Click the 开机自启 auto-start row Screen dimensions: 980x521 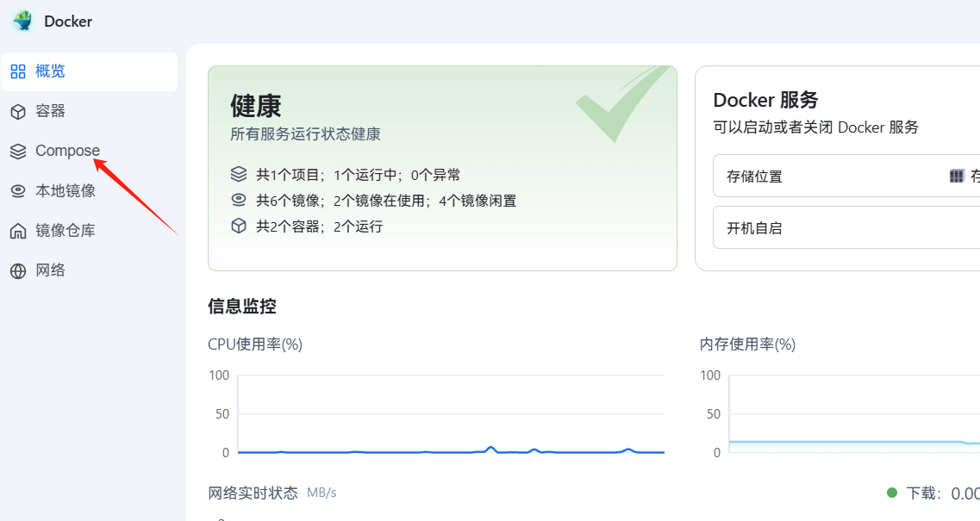click(x=846, y=228)
